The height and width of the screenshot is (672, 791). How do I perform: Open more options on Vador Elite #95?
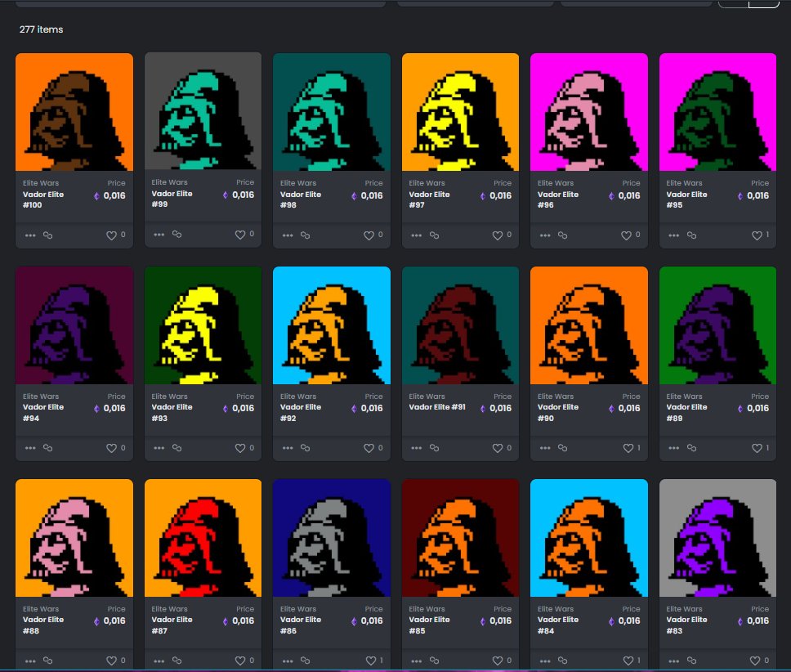pos(673,235)
